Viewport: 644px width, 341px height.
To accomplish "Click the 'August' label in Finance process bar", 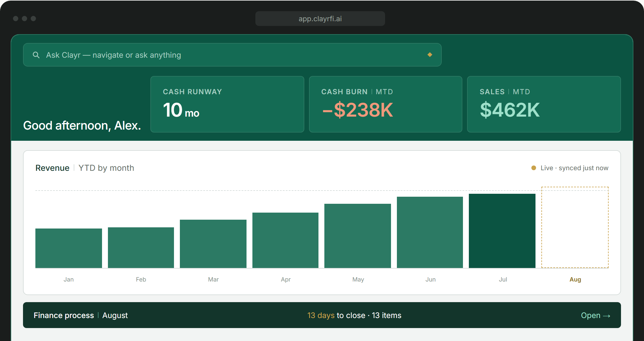I will click(115, 315).
